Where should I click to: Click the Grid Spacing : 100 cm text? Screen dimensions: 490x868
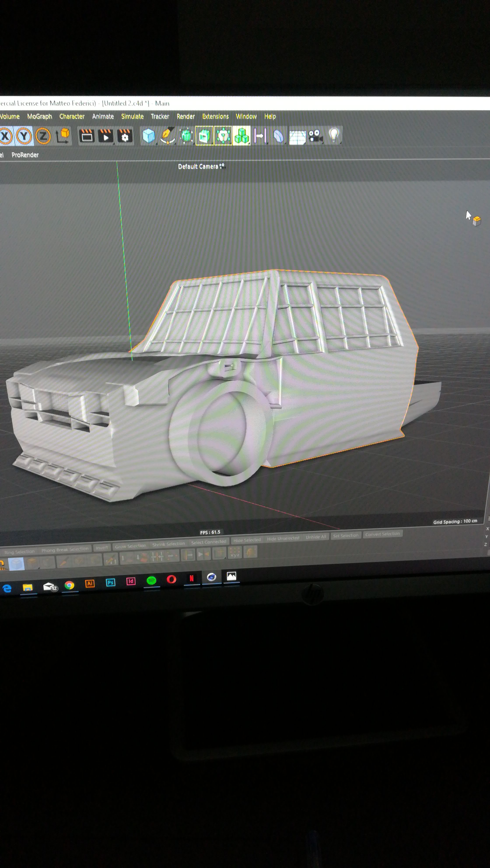[455, 521]
